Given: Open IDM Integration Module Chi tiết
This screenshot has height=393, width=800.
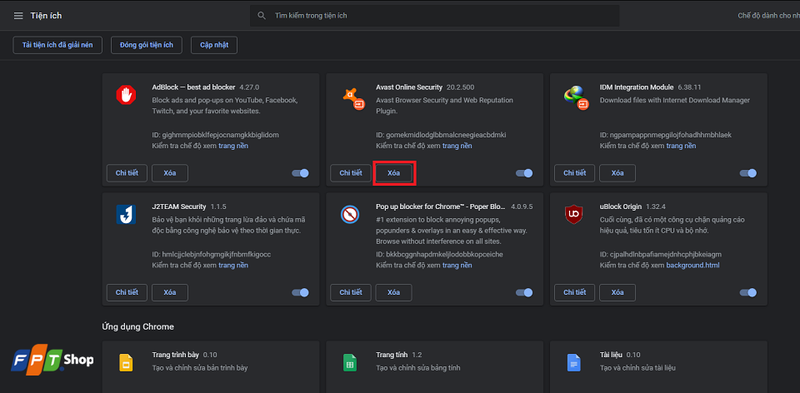Looking at the screenshot, I should tap(574, 173).
